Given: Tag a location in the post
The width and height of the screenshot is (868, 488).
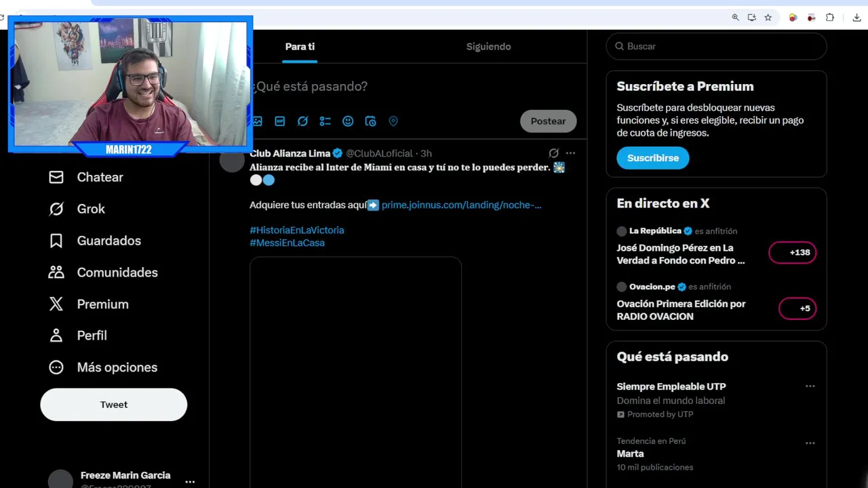Looking at the screenshot, I should (393, 121).
